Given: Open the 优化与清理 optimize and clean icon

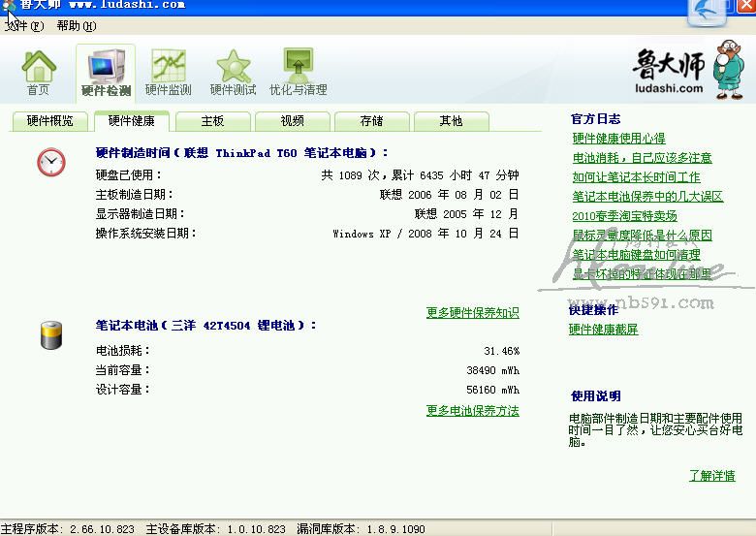Looking at the screenshot, I should [x=298, y=73].
